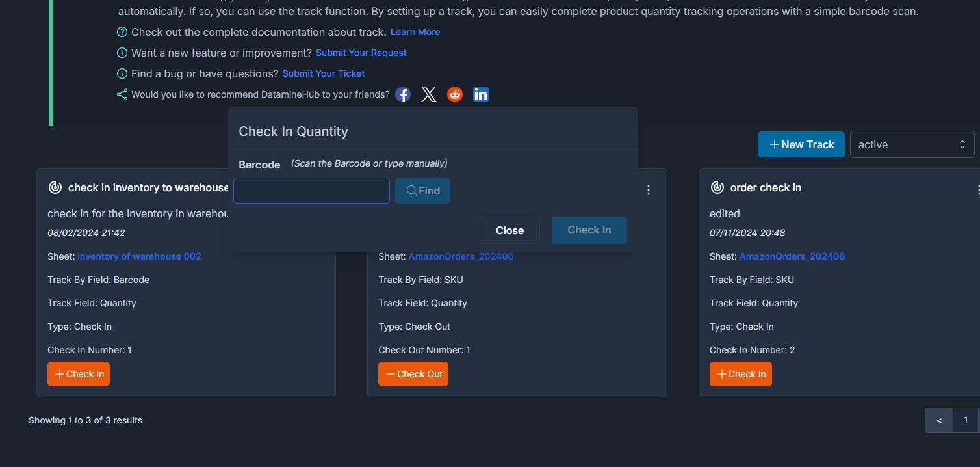Open AmazonOrders_202406 link in order check in card
Viewport: 980px width, 467px height.
click(792, 256)
